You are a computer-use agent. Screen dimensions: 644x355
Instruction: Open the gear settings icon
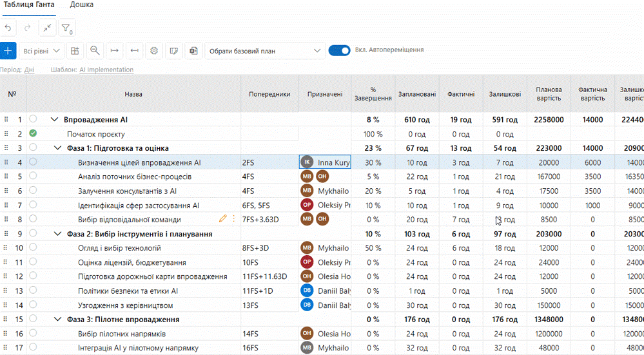pyautogui.click(x=154, y=51)
